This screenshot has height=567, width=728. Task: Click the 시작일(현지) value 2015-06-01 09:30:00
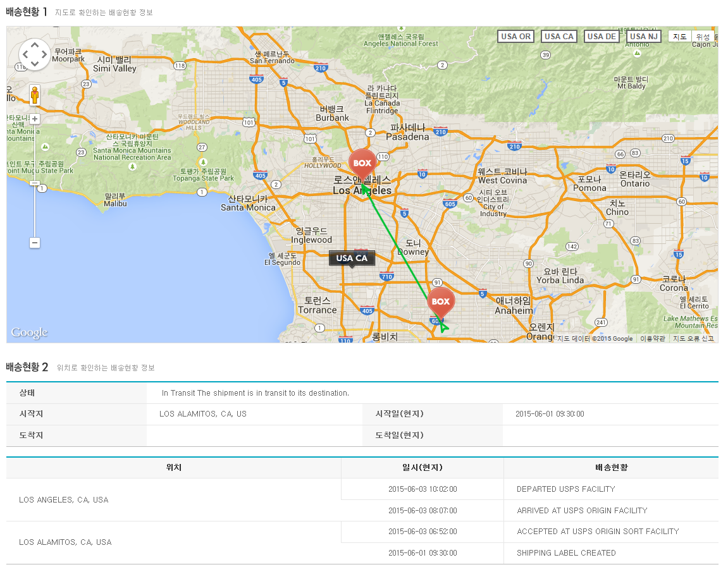pyautogui.click(x=550, y=414)
